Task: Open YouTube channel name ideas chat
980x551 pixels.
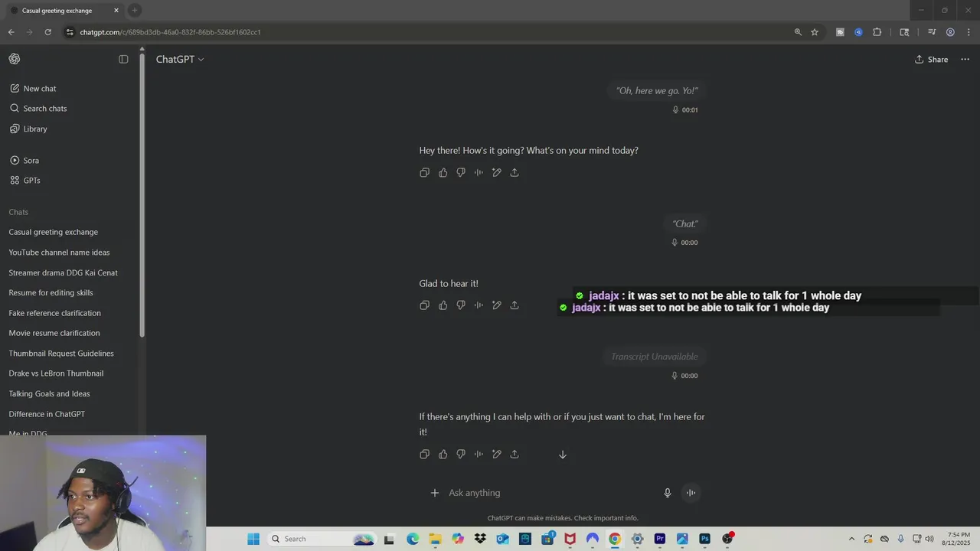Action: pos(59,253)
